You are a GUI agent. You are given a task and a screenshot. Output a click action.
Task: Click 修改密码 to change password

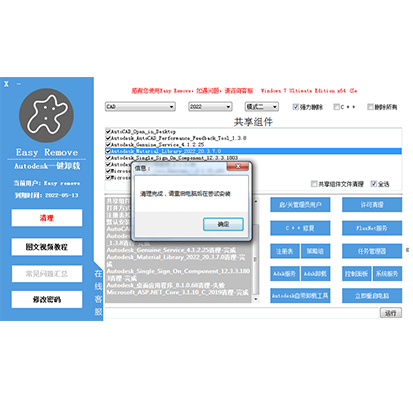(x=47, y=299)
